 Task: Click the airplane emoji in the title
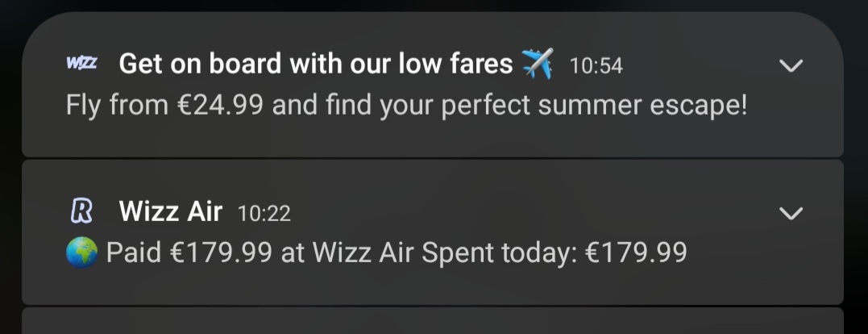(x=538, y=63)
